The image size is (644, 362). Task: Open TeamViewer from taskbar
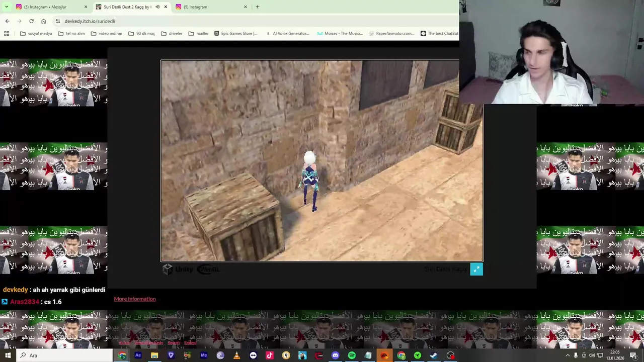coord(253,355)
